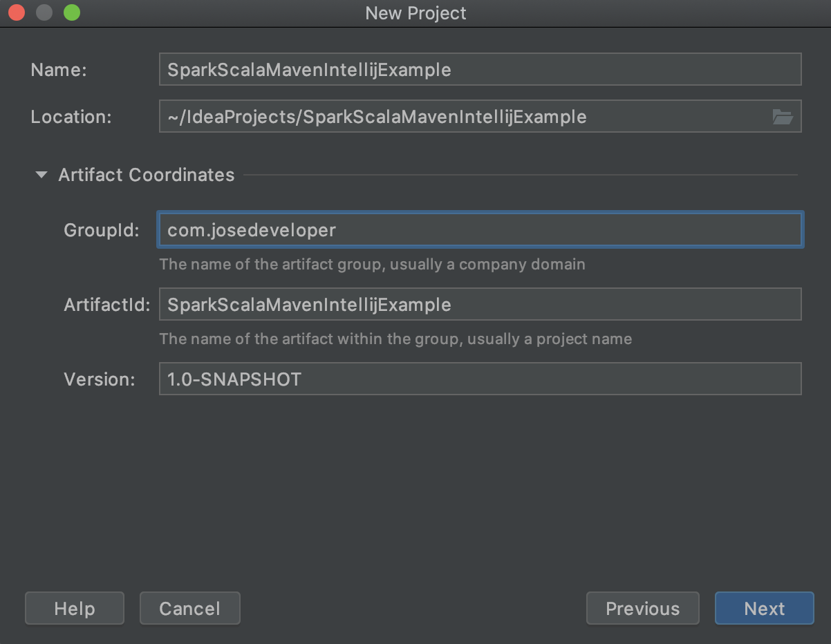Screen dimensions: 831x644
Task: Go back with the Previous button
Action: pos(643,609)
